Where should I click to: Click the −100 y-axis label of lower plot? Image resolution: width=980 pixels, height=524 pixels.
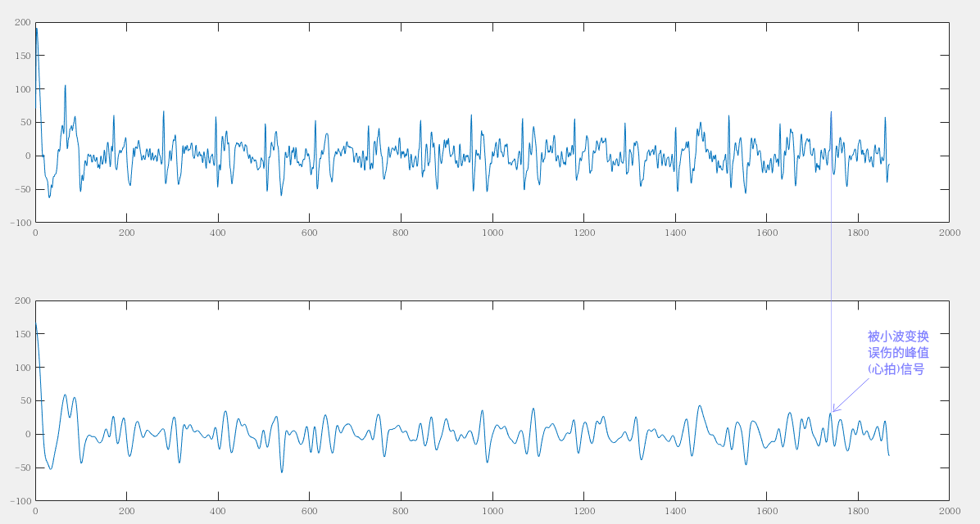(x=20, y=501)
